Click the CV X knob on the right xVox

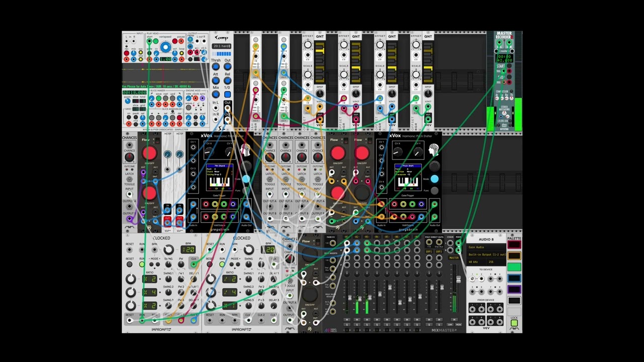click(x=398, y=152)
